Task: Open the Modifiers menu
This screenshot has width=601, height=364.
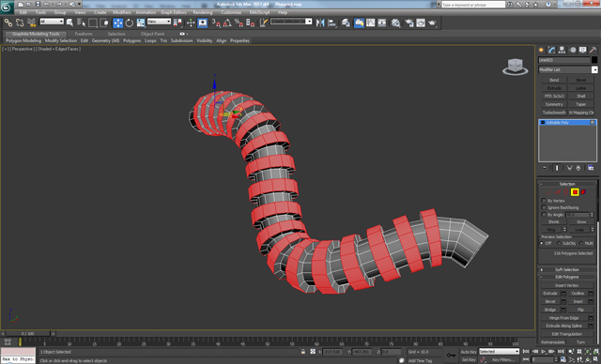Action: tap(122, 12)
